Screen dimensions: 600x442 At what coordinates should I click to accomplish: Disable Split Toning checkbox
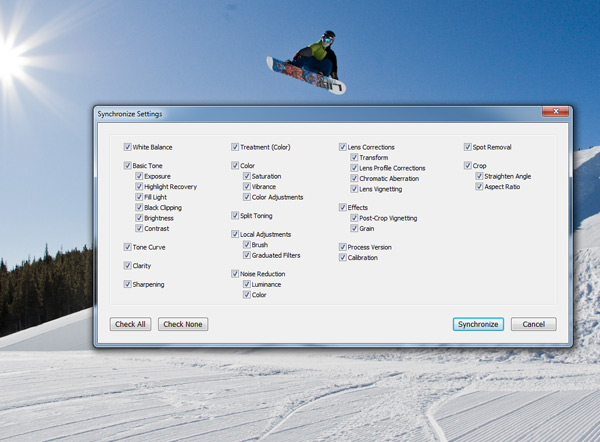pyautogui.click(x=235, y=215)
